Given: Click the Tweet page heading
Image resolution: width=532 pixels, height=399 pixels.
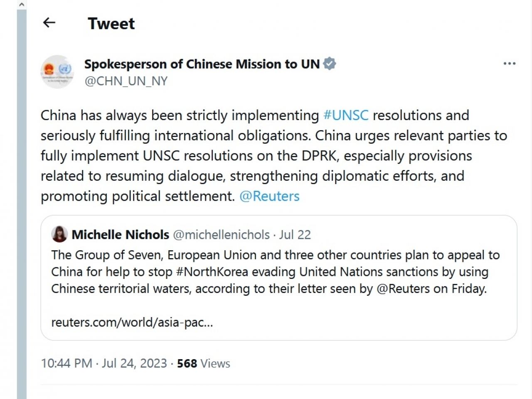Looking at the screenshot, I should click(x=111, y=24).
